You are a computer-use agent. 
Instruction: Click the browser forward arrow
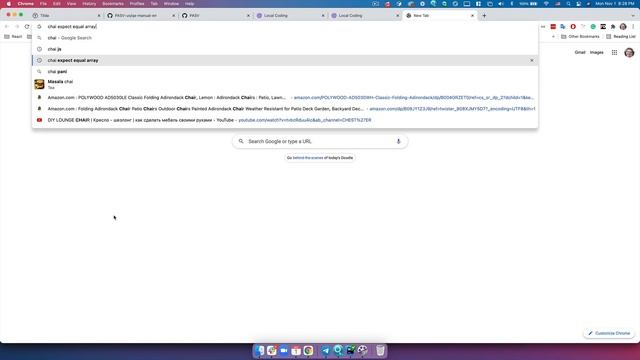click(x=17, y=27)
